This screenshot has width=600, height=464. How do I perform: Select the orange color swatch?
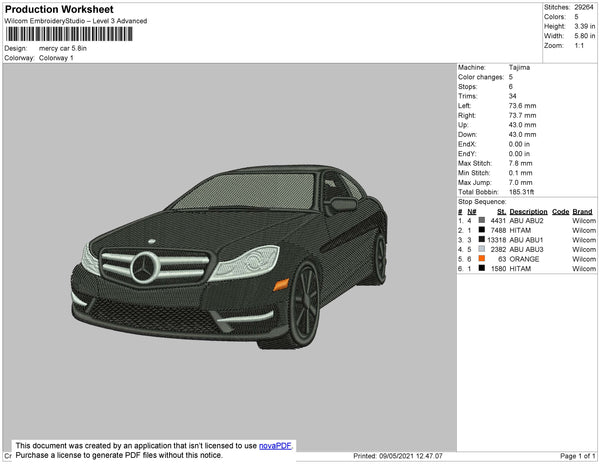(x=482, y=259)
